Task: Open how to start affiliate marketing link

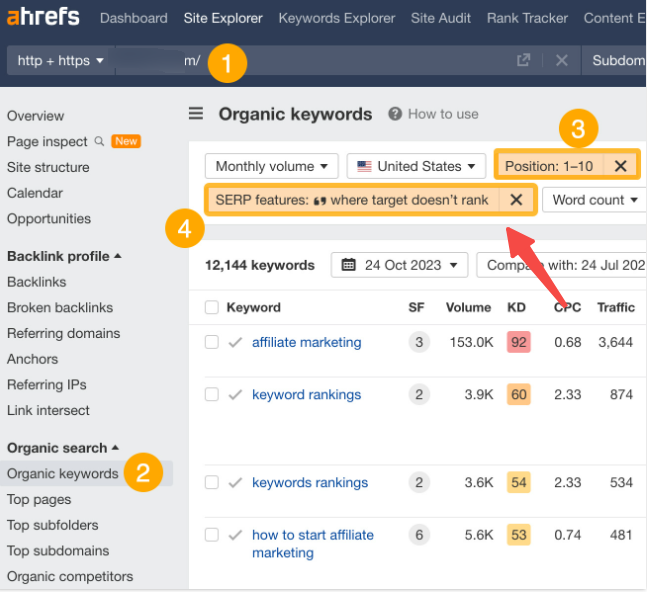Action: click(x=313, y=543)
